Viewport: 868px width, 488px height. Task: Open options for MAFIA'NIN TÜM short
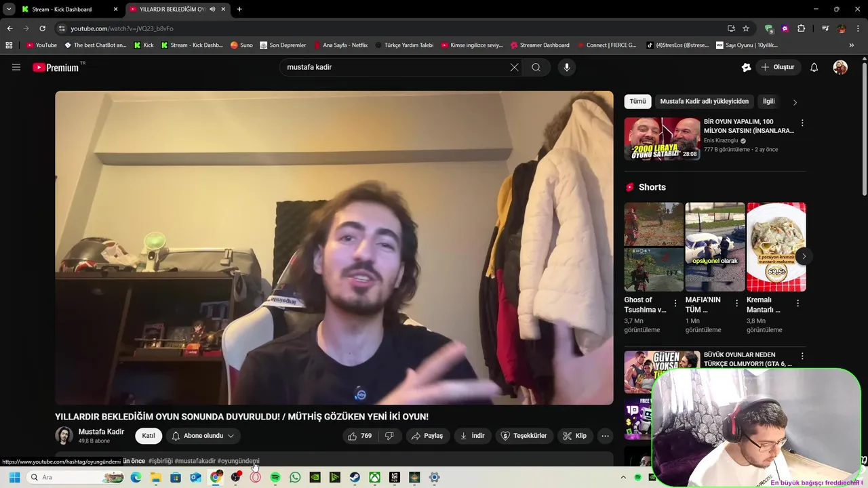[736, 303]
